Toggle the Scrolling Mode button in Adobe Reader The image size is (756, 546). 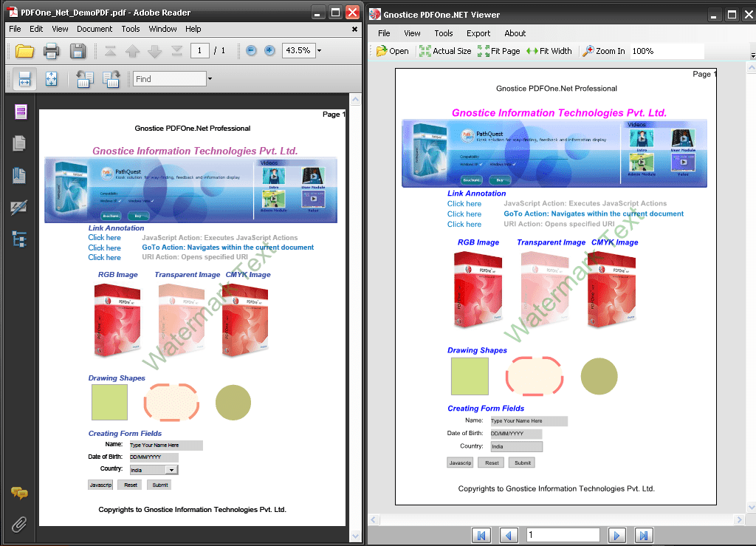coord(25,79)
